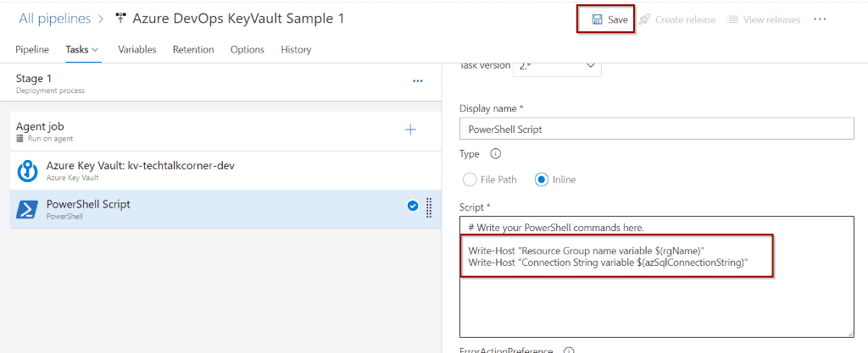Viewport: 868px width, 353px height.
Task: Open the History tab
Action: pos(296,50)
